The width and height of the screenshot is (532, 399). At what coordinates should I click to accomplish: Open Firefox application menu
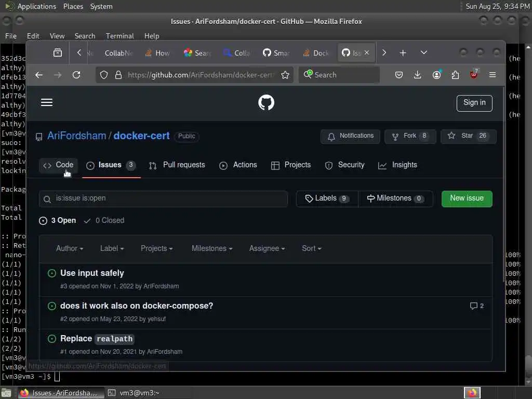(493, 75)
